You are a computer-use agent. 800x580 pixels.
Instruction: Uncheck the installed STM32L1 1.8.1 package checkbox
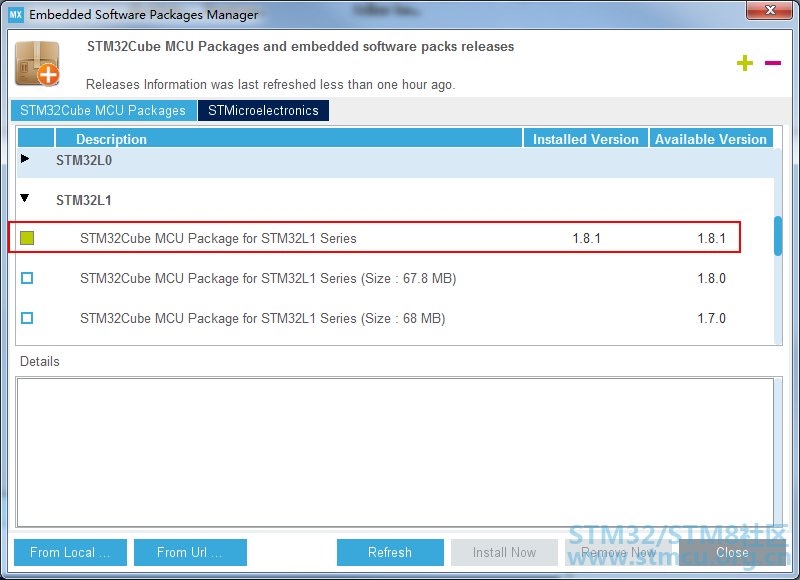pos(27,238)
